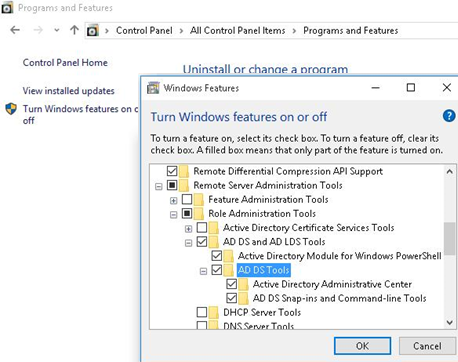The image size is (458, 362).
Task: Click folder icon of Remote Differential Compression
Action: tap(184, 171)
